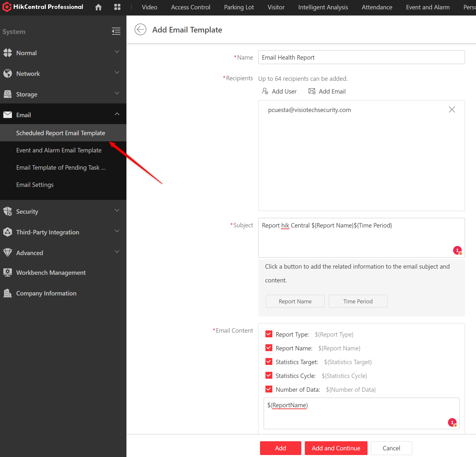
Task: Open the Event and Alarm tab
Action: point(428,7)
